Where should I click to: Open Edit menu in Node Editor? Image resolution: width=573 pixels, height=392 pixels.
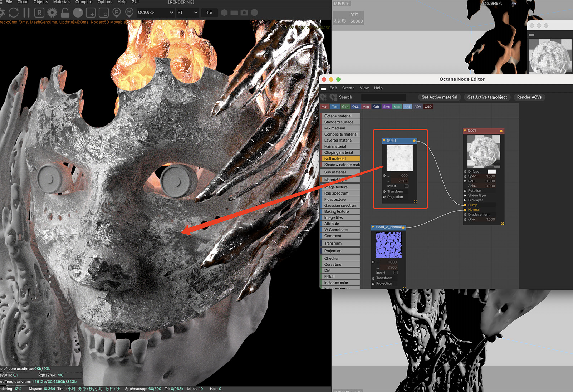coord(333,88)
